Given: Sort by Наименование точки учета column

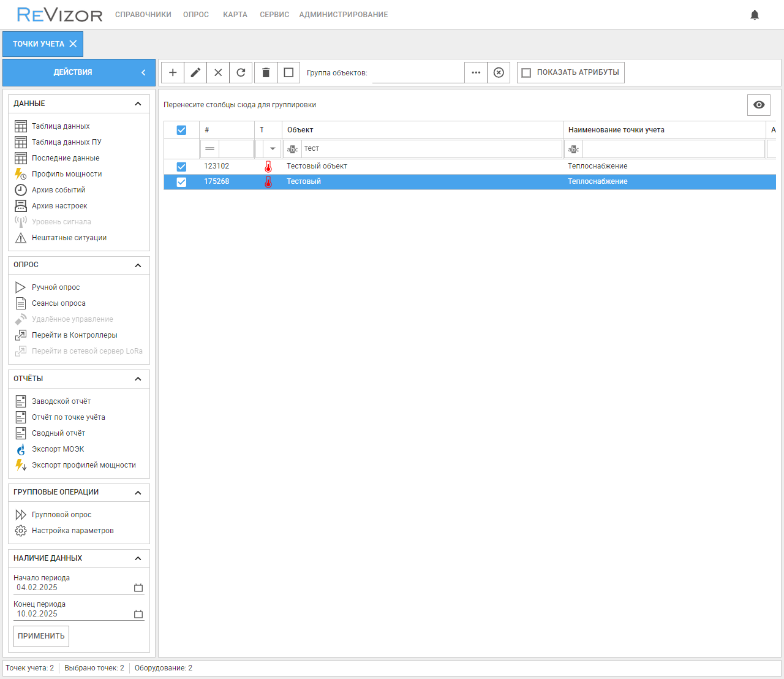Looking at the screenshot, I should click(665, 130).
